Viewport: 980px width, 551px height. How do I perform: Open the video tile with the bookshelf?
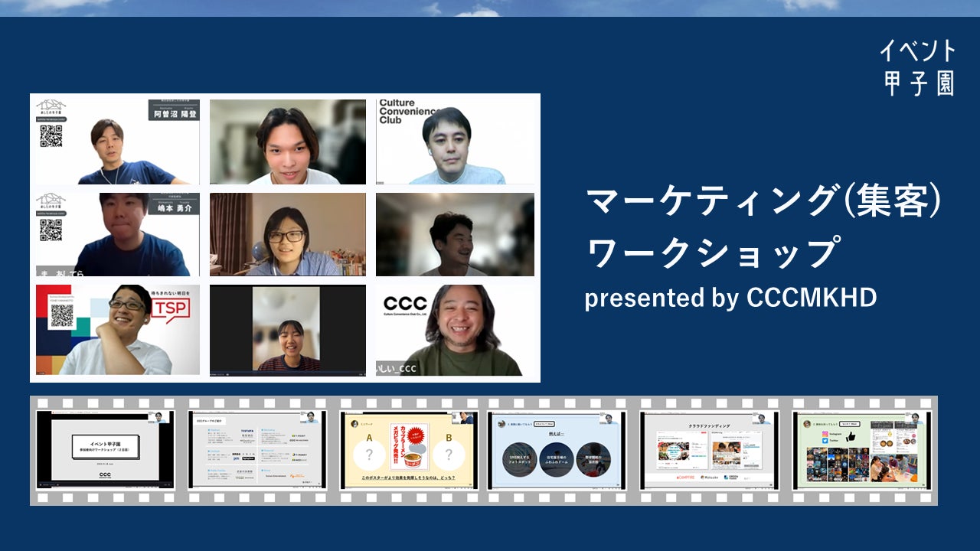(288, 234)
